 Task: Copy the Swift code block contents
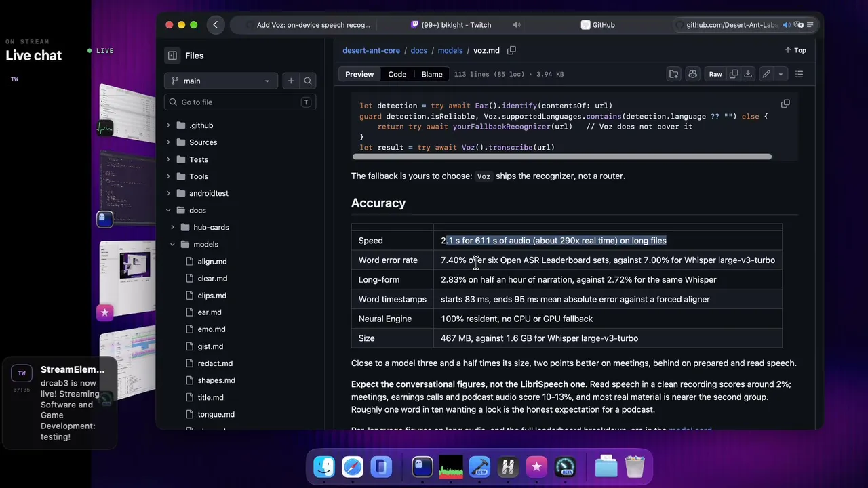[785, 104]
